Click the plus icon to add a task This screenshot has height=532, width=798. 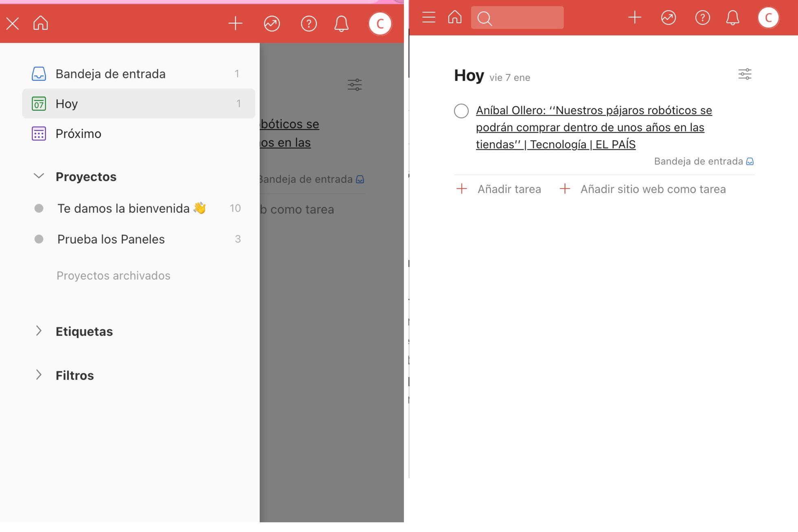coord(634,17)
